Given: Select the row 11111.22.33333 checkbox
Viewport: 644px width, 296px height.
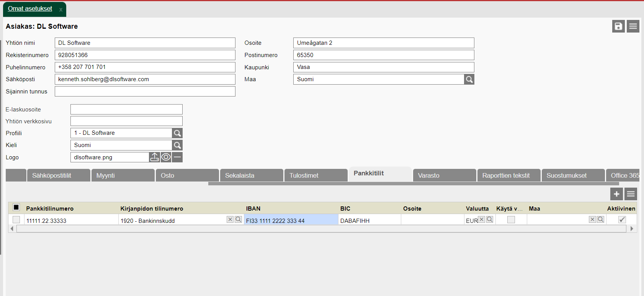Looking at the screenshot, I should pyautogui.click(x=16, y=219).
